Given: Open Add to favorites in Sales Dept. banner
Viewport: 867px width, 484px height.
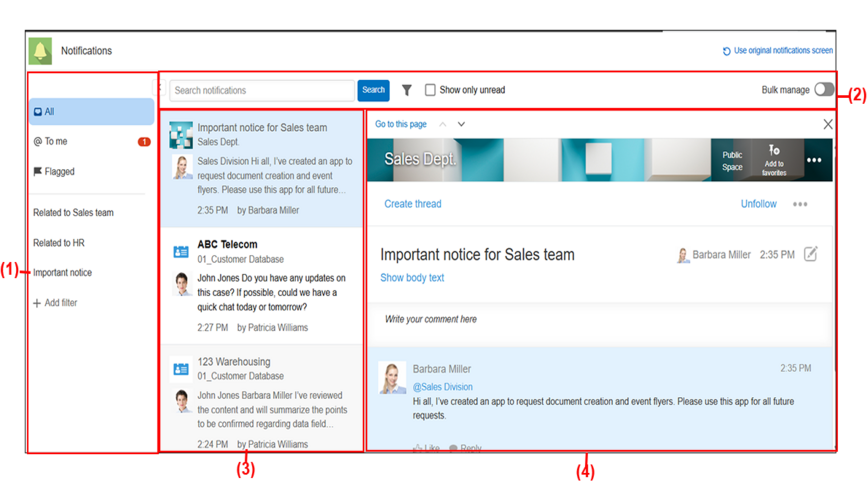Looking at the screenshot, I should 774,161.
